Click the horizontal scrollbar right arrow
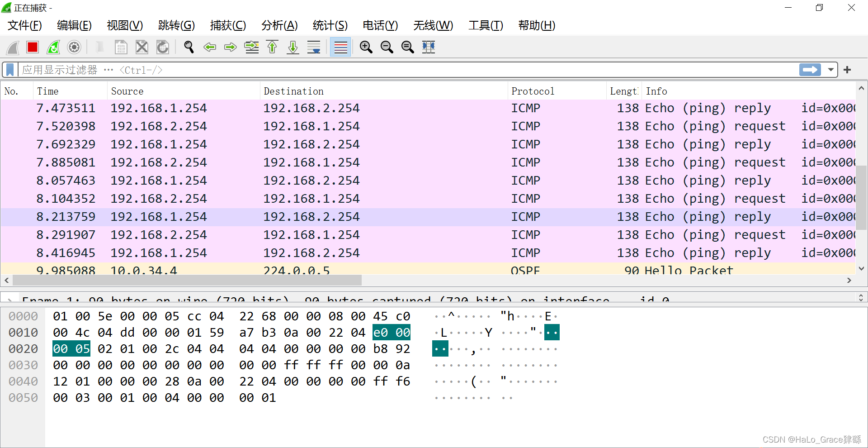This screenshot has height=448, width=868. point(849,281)
